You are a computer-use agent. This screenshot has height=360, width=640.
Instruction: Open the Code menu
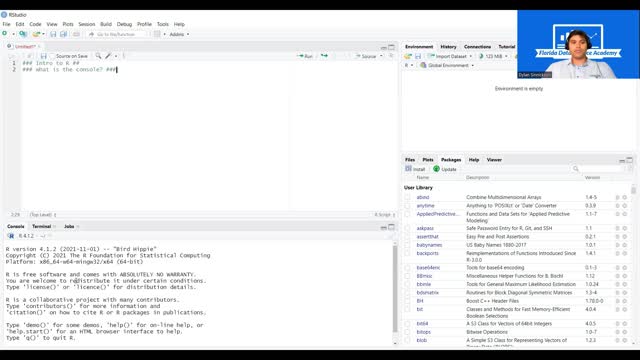[35, 24]
